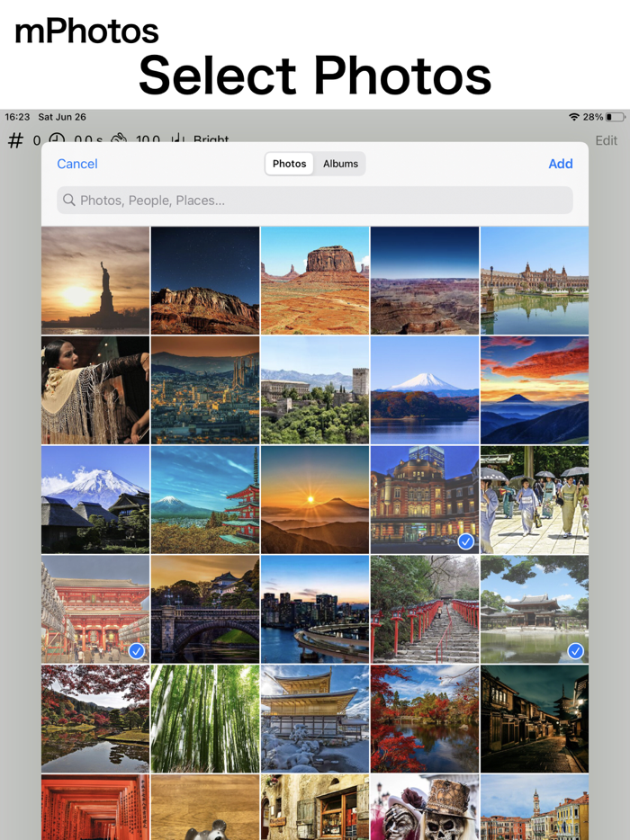The height and width of the screenshot is (840, 630).
Task: Deselect the checkmark on red Sensoji gate photo
Action: click(x=137, y=651)
